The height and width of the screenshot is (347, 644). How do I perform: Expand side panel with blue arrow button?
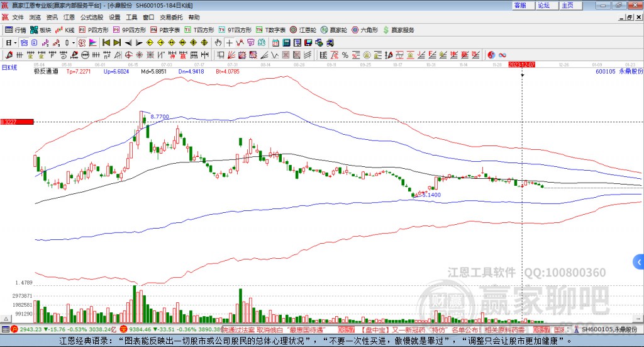(639, 262)
